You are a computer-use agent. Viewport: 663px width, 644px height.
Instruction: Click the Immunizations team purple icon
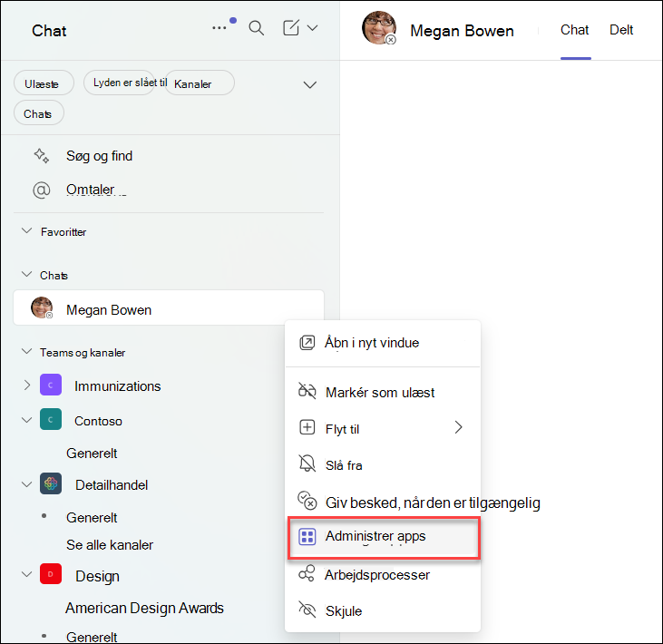coord(51,385)
